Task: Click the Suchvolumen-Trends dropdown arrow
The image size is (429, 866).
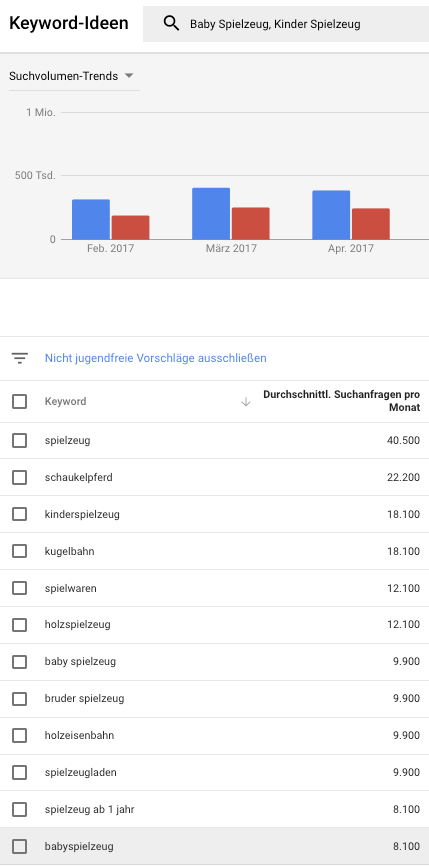Action: click(x=129, y=76)
